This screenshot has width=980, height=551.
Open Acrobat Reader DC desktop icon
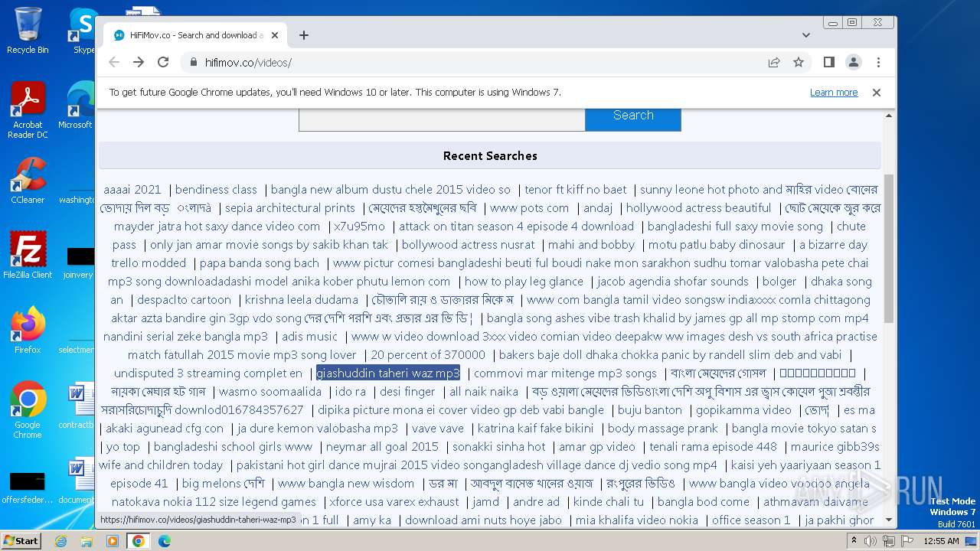pos(28,110)
